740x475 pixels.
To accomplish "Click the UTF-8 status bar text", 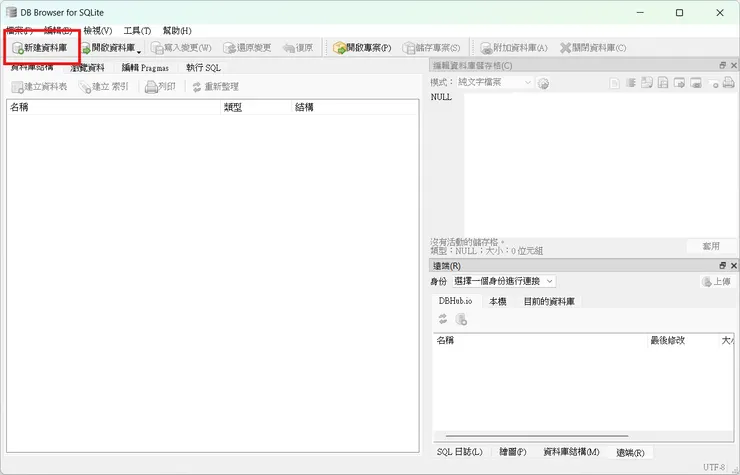I will [x=714, y=467].
